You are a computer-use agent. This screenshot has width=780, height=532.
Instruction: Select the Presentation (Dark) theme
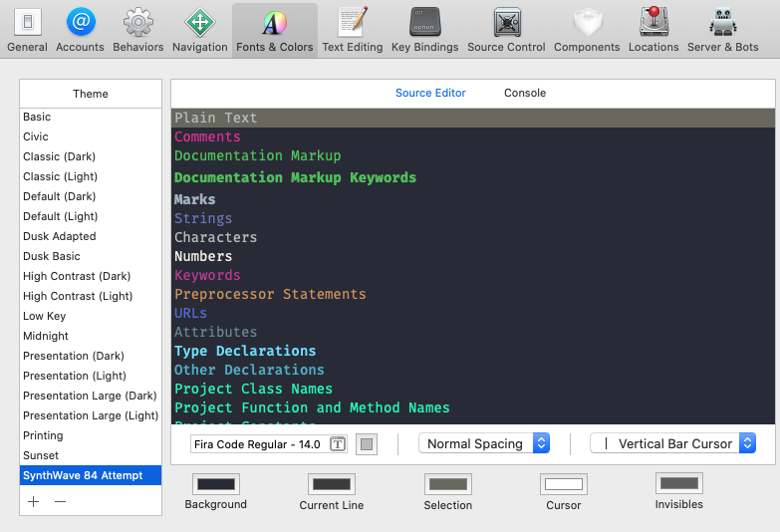(91, 356)
